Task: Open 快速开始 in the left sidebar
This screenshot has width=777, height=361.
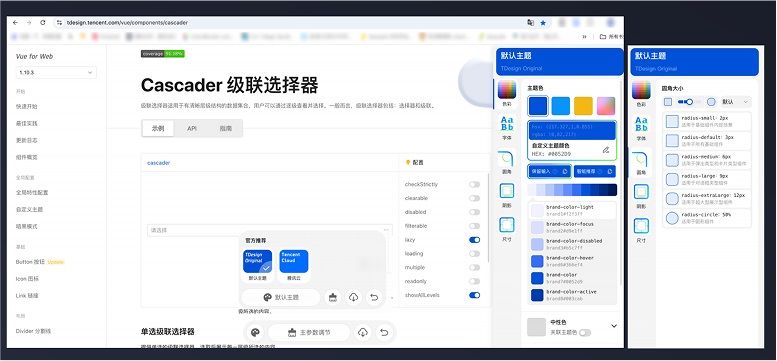Action: (x=27, y=106)
